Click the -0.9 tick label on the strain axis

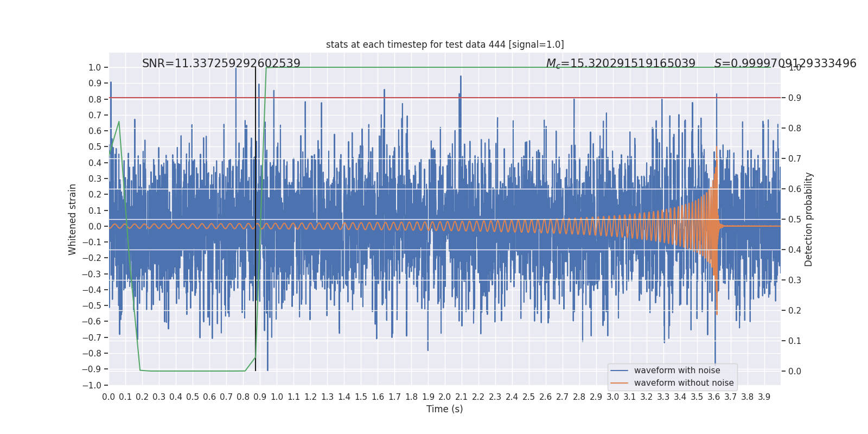[x=91, y=369]
